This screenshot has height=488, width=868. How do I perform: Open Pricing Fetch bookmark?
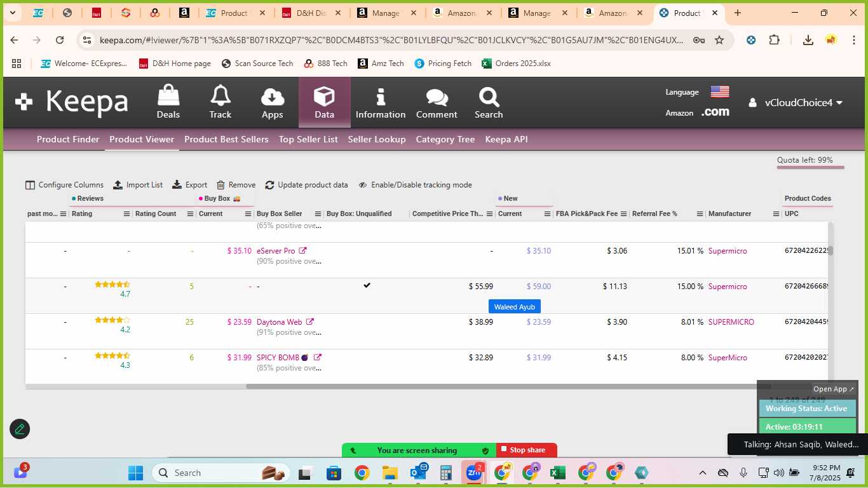pyautogui.click(x=443, y=64)
